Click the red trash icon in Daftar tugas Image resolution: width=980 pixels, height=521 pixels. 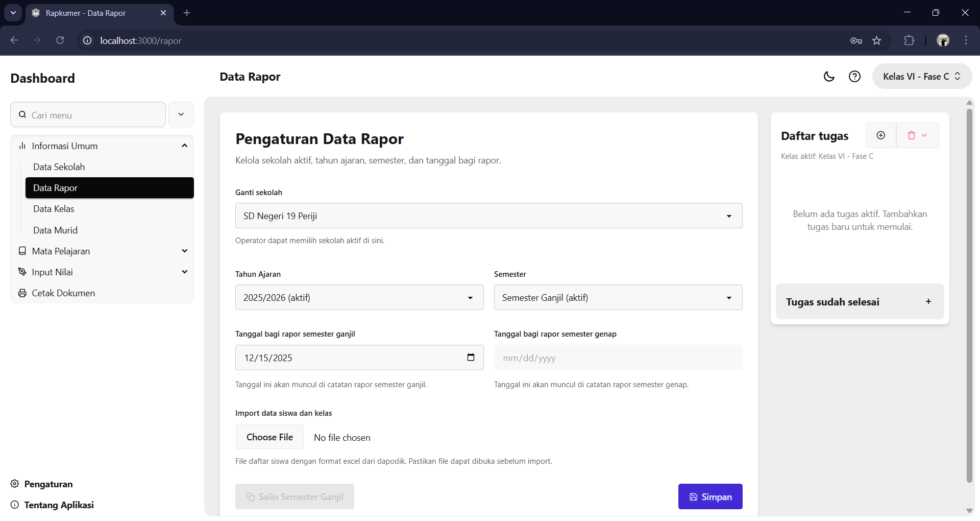(912, 135)
